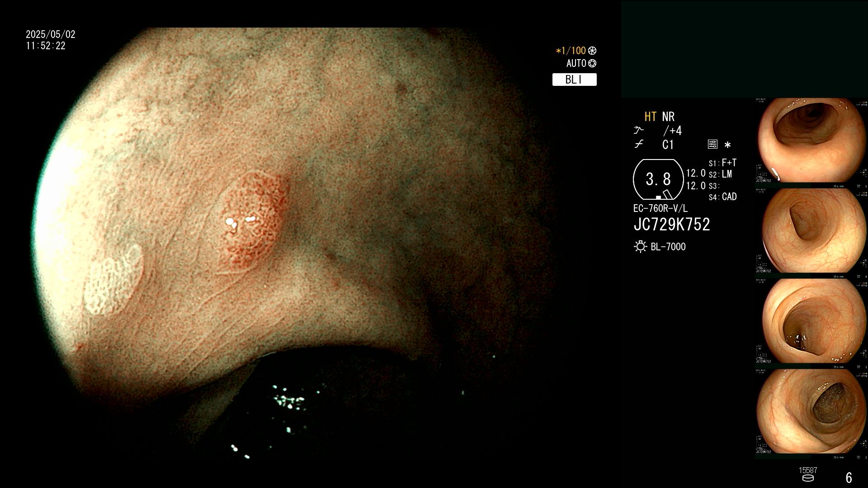Click the shutter speed icon beside 1/100

[x=592, y=51]
